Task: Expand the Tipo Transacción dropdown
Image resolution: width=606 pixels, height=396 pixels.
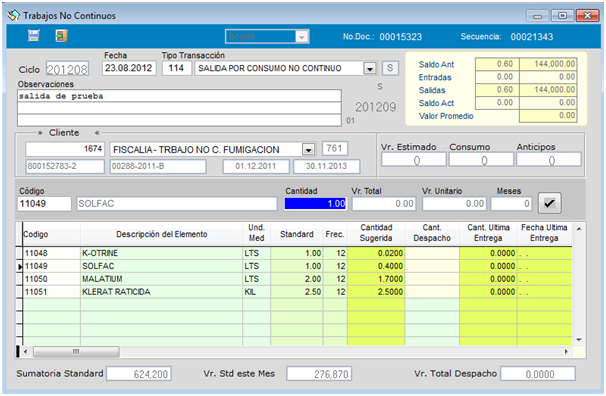Action: pos(370,68)
